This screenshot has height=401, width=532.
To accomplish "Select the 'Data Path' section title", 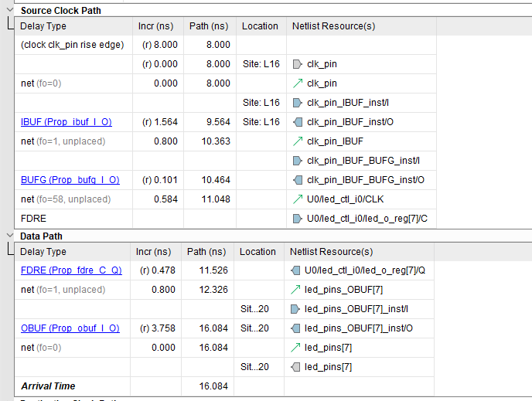I will coord(41,236).
